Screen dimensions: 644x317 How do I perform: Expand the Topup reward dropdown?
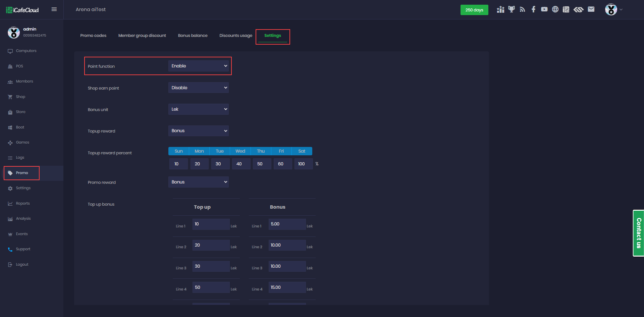(198, 131)
